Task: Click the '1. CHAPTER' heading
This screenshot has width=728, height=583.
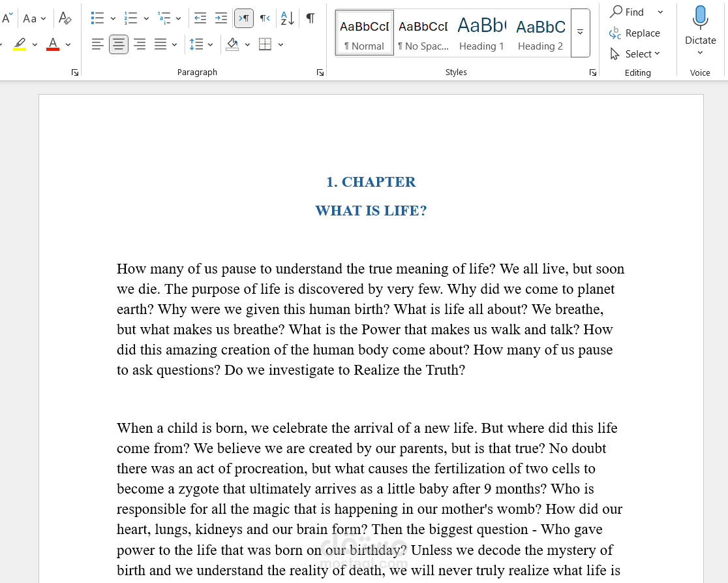Action: coord(371,181)
